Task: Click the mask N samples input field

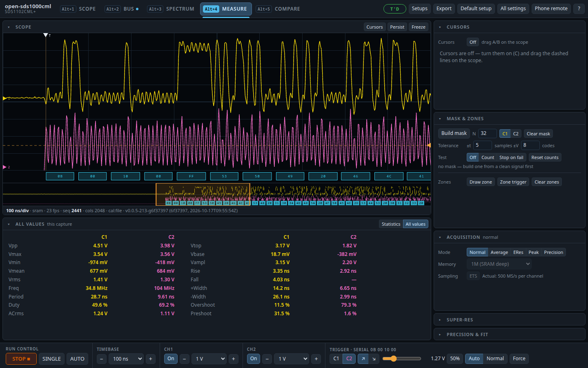Action: 488,133
